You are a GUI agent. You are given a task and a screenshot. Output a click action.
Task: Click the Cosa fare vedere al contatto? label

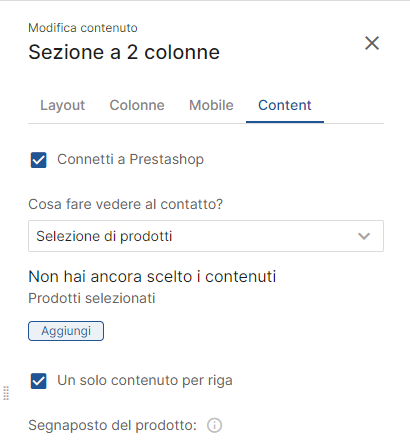[125, 204]
